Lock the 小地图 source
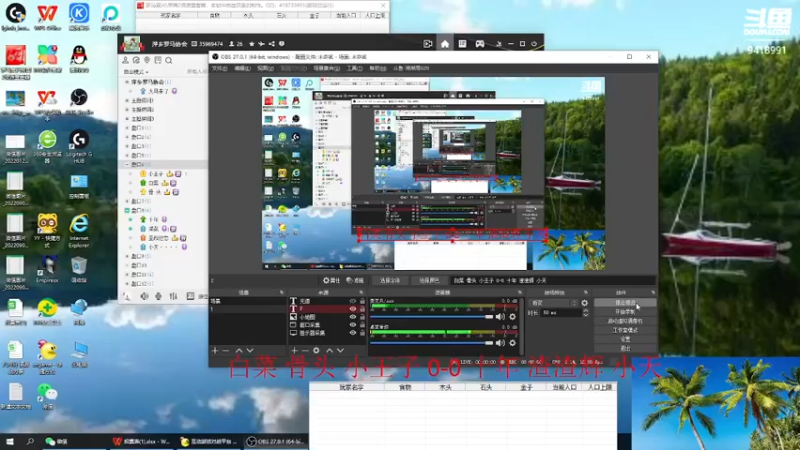The width and height of the screenshot is (800, 450). coord(362,317)
